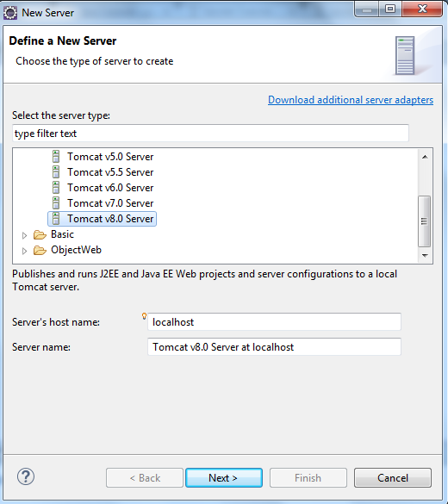
Task: Click the server list scroll up arrow
Action: click(x=425, y=157)
